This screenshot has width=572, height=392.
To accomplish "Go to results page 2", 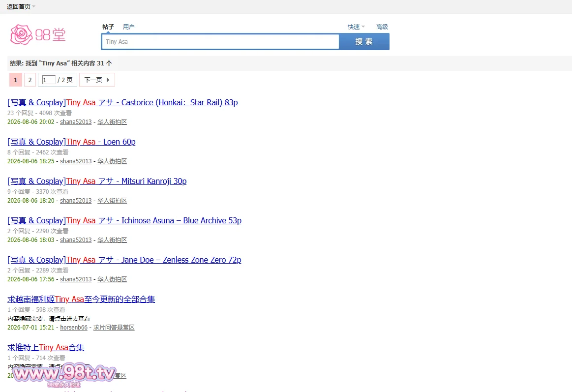I will (30, 80).
